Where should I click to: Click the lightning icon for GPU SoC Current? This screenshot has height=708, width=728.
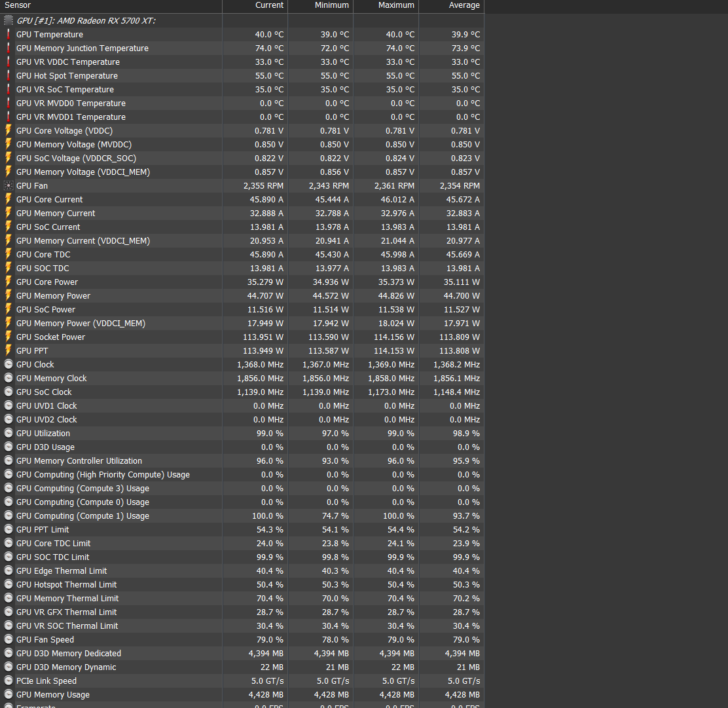tap(9, 227)
